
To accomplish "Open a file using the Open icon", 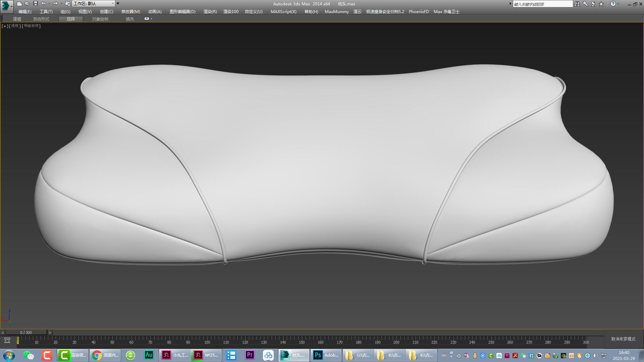I will click(28, 4).
